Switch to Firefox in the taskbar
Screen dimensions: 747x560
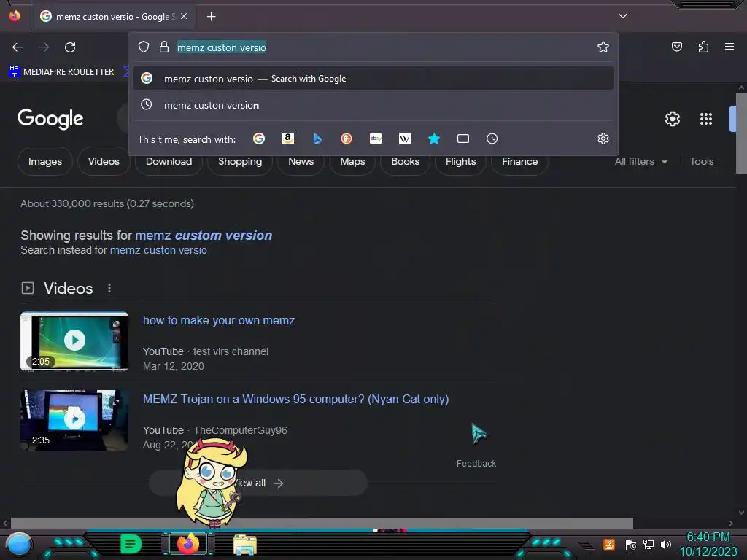pyautogui.click(x=188, y=544)
